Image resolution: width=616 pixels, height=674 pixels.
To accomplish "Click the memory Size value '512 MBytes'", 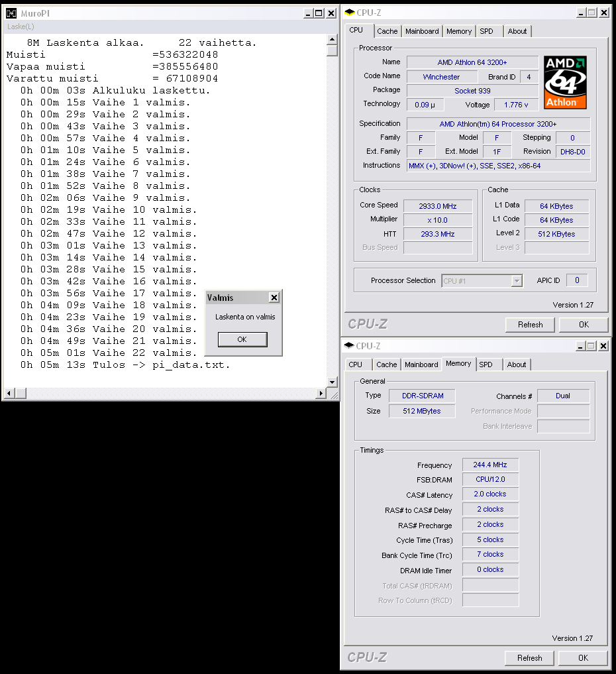I will (422, 411).
